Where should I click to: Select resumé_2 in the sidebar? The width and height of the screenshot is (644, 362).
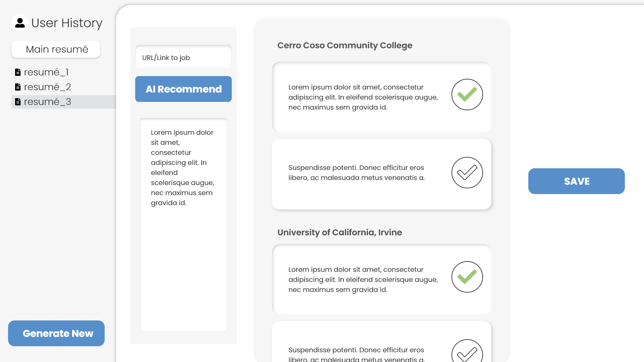(x=47, y=87)
